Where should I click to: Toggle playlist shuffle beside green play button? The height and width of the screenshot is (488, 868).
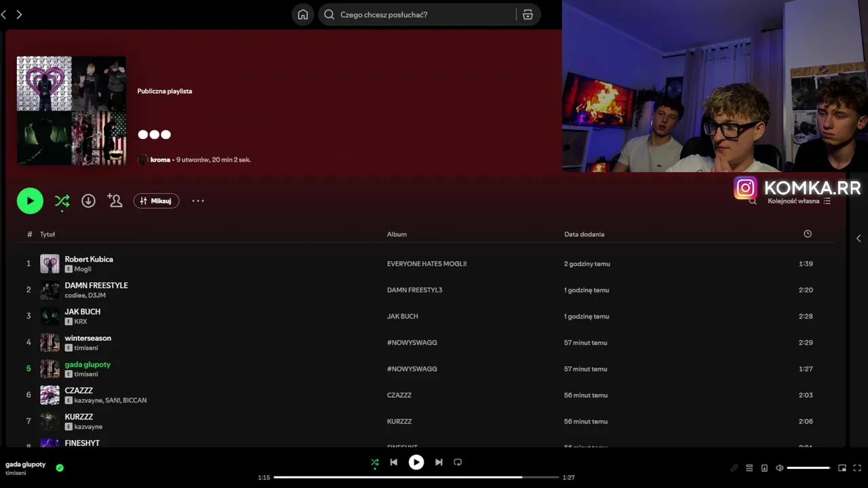62,201
